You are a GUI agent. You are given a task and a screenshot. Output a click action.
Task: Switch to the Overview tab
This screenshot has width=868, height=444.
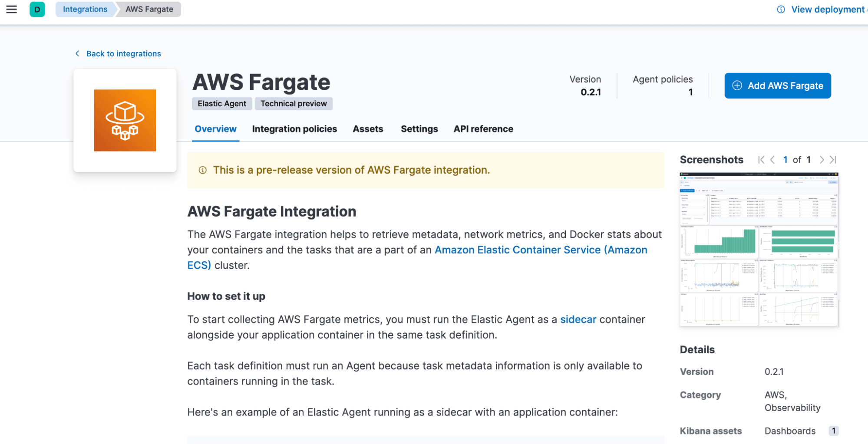(215, 129)
